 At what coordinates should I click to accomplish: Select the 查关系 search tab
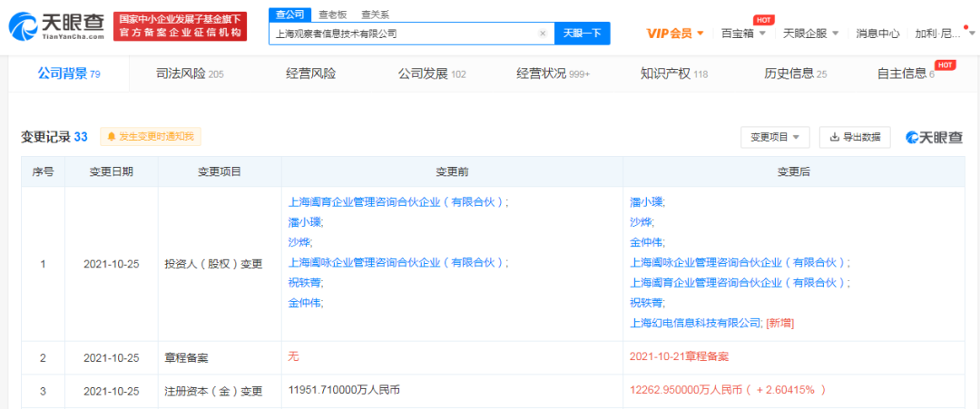(x=376, y=14)
